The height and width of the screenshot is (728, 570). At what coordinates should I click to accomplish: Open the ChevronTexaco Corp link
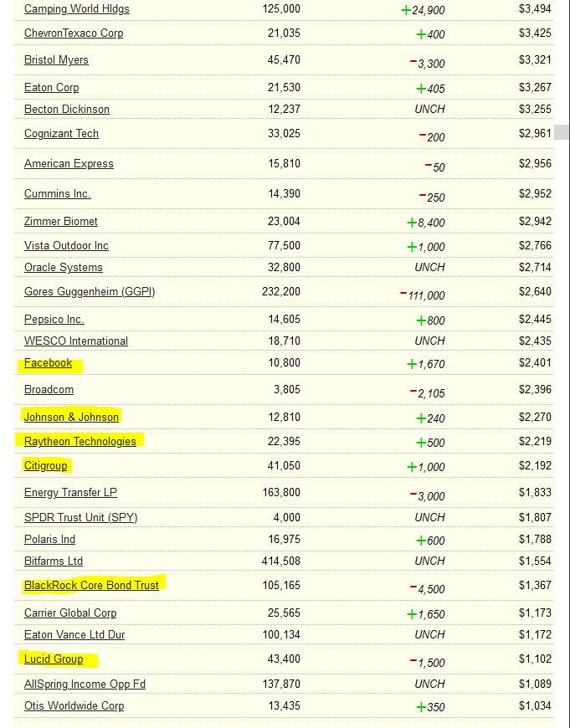74,33
